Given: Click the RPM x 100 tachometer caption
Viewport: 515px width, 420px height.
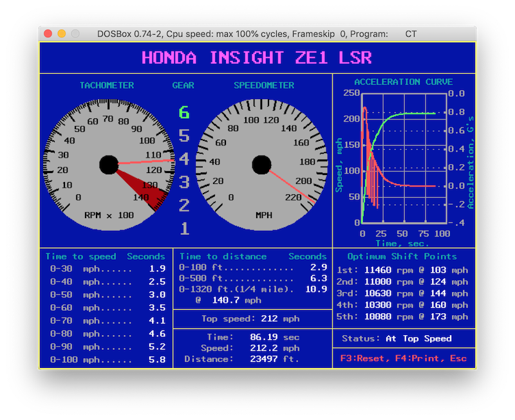Looking at the screenshot, I should point(109,215).
